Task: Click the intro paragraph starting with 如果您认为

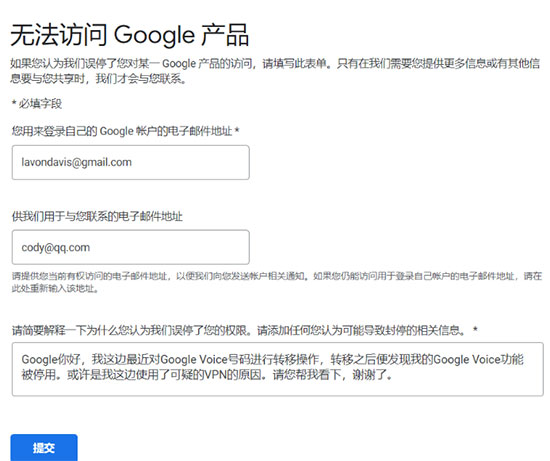Action: tap(275, 71)
